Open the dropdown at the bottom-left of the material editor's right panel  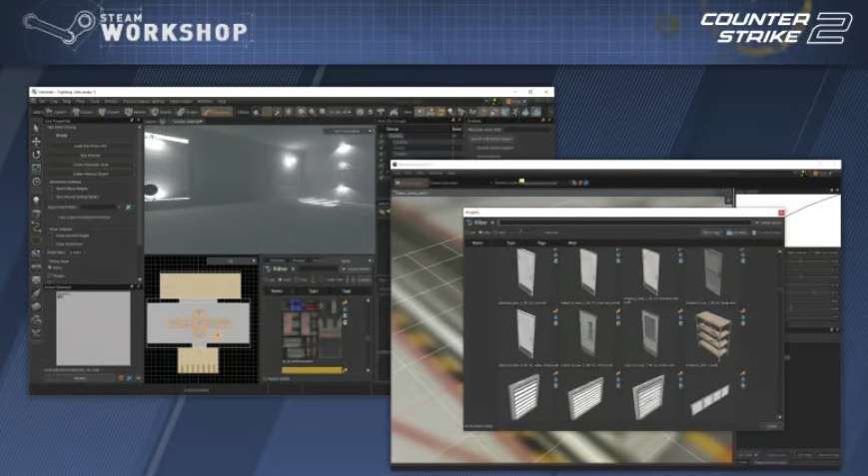[x=748, y=454]
